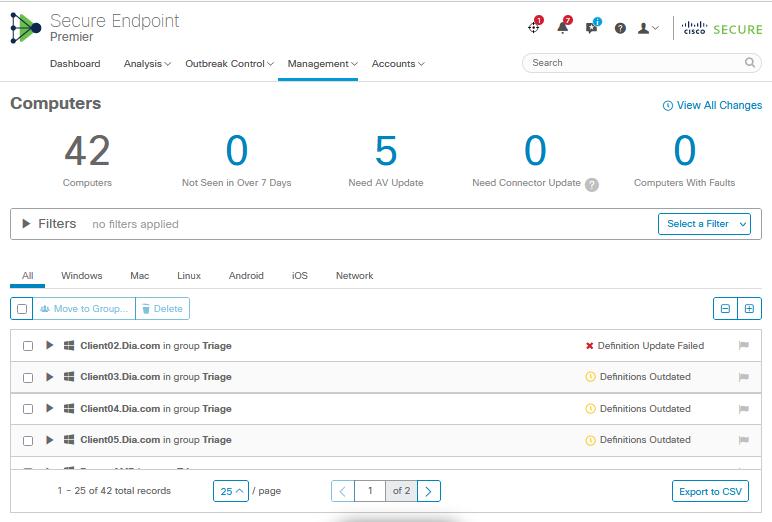Expand the Filters panel triangle
Screen dimensions: 772x522
pyautogui.click(x=26, y=224)
